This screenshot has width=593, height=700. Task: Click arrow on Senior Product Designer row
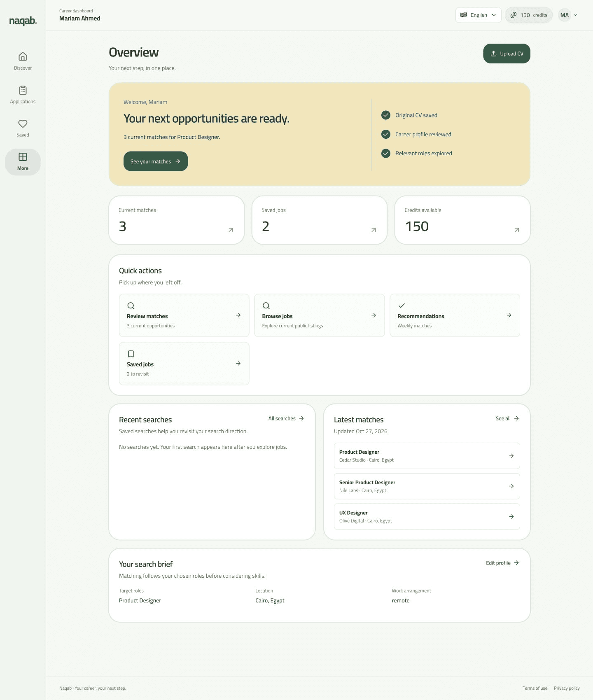click(x=511, y=486)
